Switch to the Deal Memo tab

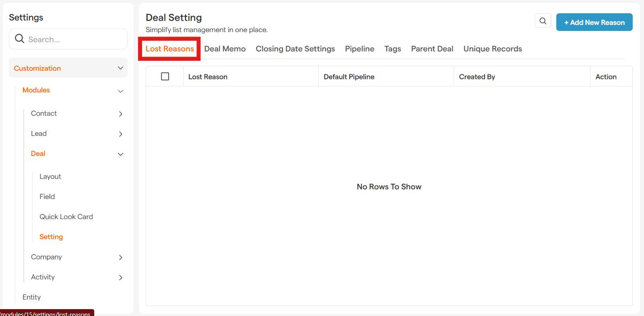[225, 49]
